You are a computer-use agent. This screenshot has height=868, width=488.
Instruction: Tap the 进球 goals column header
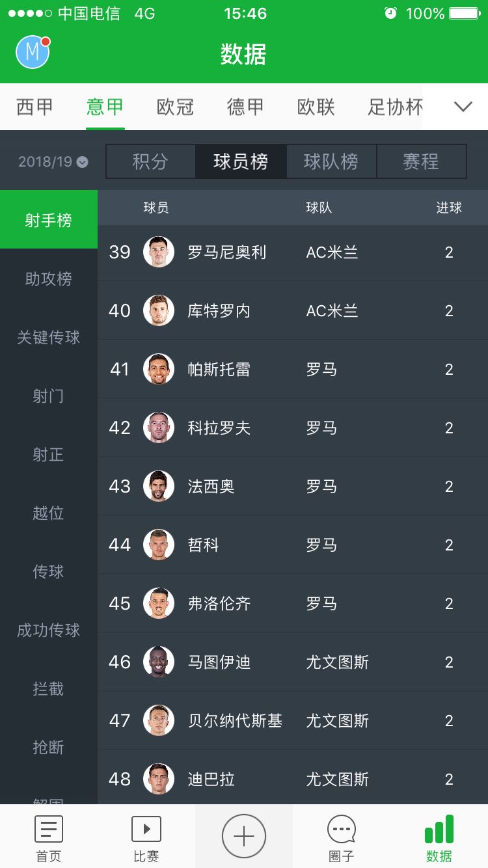tap(448, 208)
